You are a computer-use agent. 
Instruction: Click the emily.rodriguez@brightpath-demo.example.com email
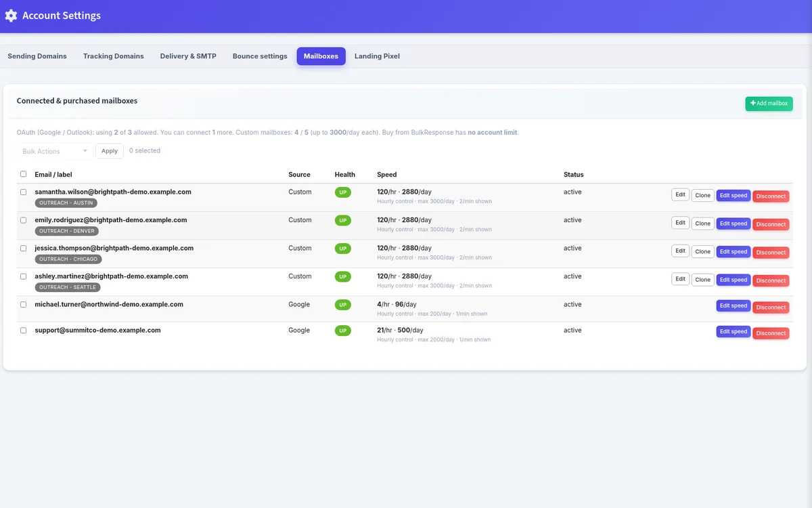111,220
